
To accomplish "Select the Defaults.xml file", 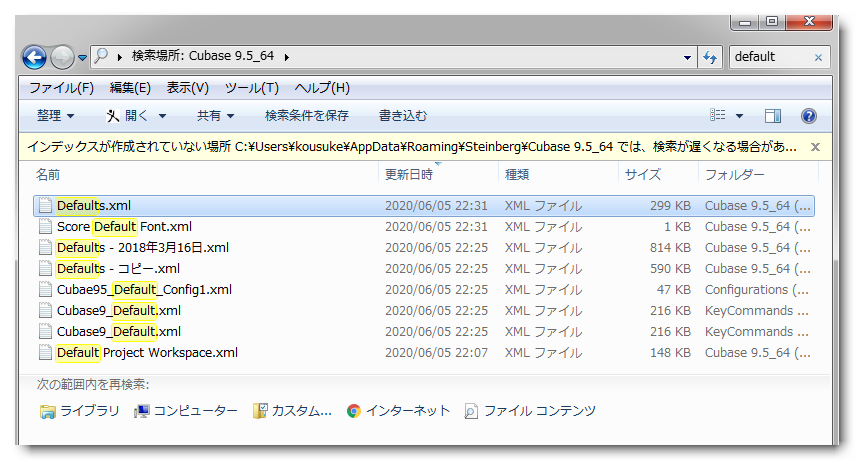I will (x=424, y=206).
